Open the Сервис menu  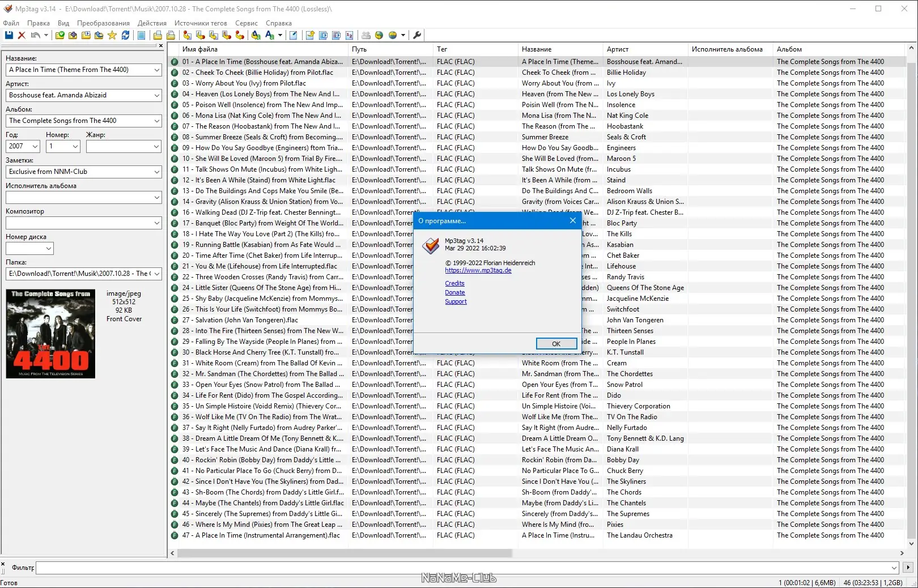pos(246,23)
